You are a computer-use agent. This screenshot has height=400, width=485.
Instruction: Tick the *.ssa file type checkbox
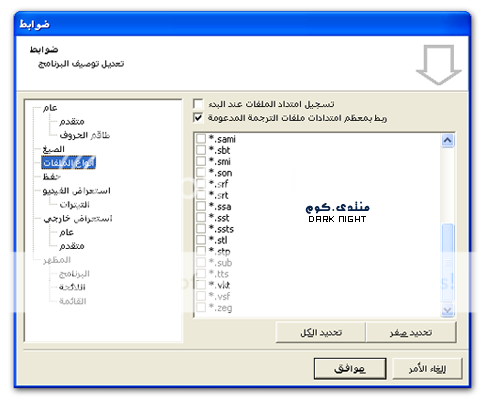[x=201, y=206]
